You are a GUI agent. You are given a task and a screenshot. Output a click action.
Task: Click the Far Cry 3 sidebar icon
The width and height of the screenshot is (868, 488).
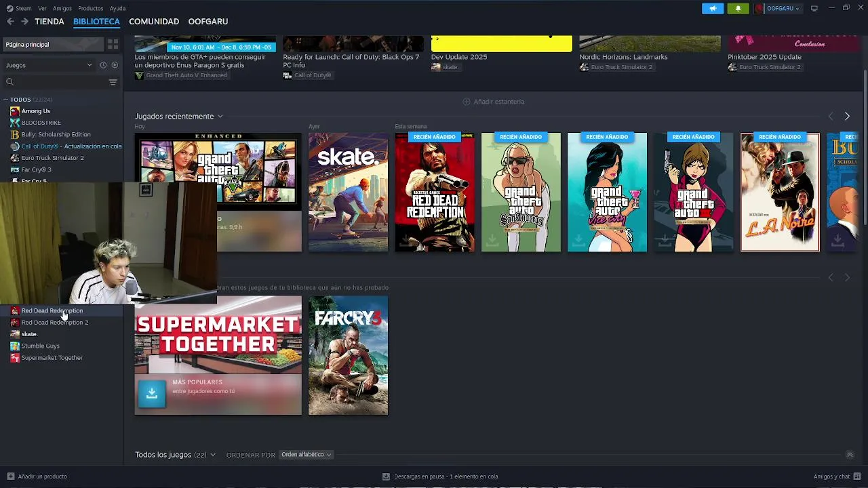[x=15, y=169]
